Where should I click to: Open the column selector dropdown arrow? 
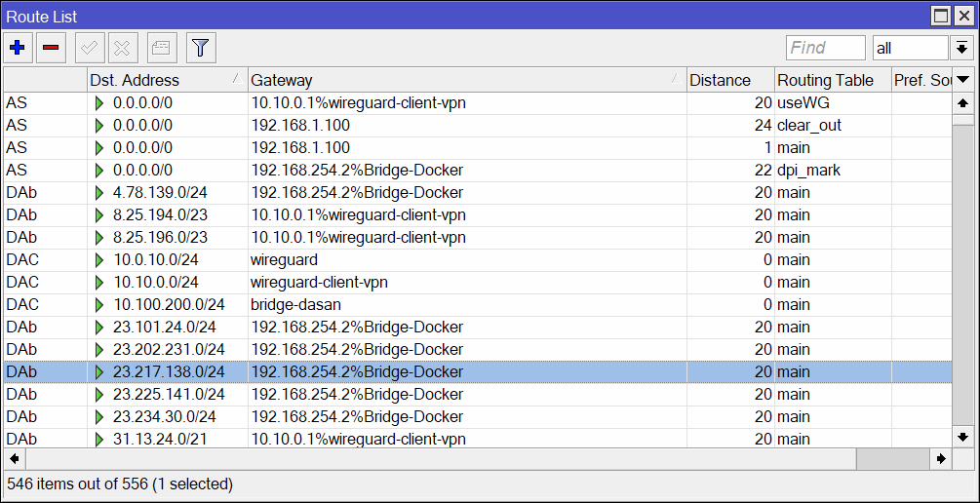click(x=962, y=80)
